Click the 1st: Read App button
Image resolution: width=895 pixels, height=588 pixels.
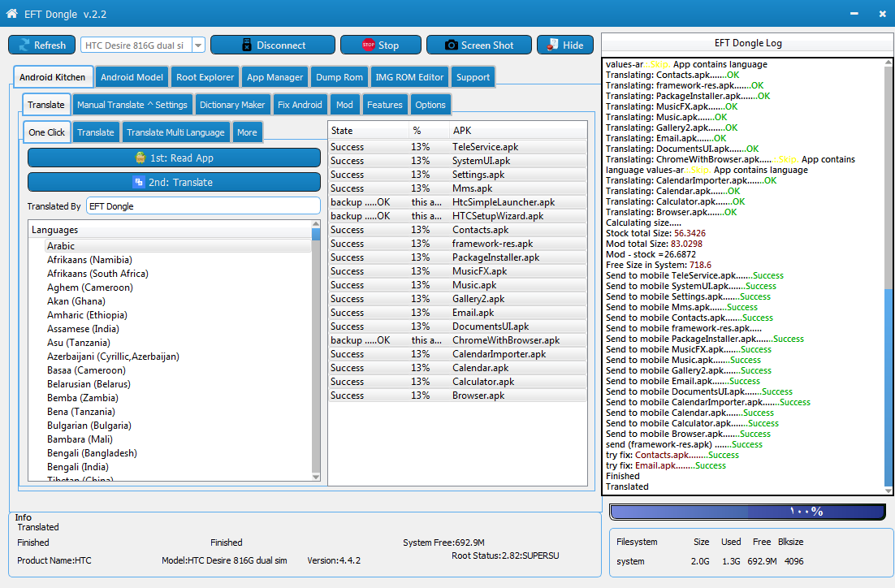[174, 158]
